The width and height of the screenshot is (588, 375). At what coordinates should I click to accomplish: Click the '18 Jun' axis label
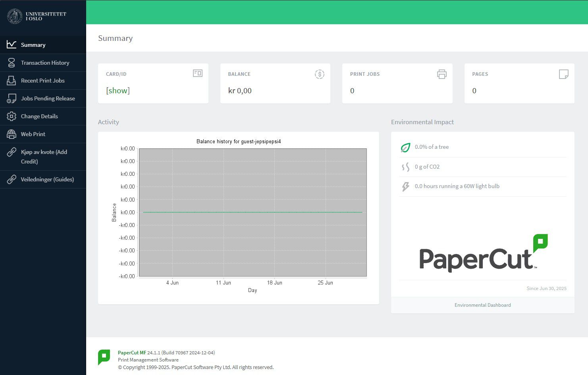coord(274,283)
